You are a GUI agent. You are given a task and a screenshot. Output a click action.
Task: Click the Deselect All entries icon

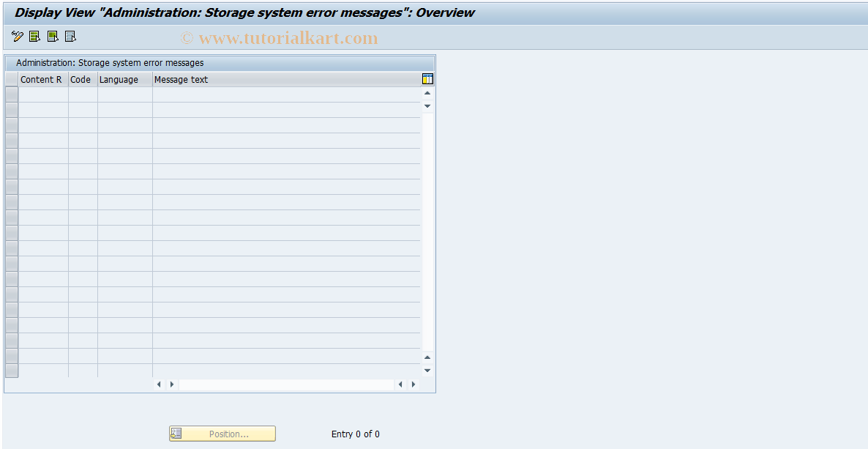[70, 36]
